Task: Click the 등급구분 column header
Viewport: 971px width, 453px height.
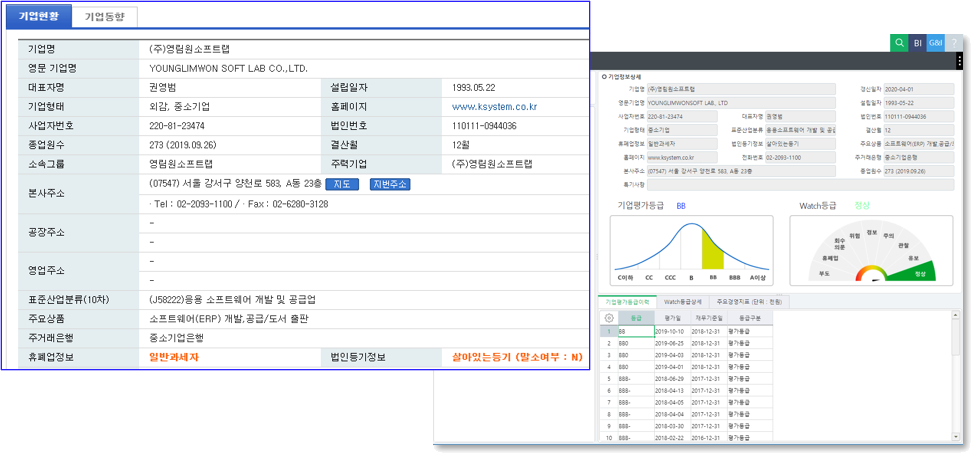Action: 750,317
